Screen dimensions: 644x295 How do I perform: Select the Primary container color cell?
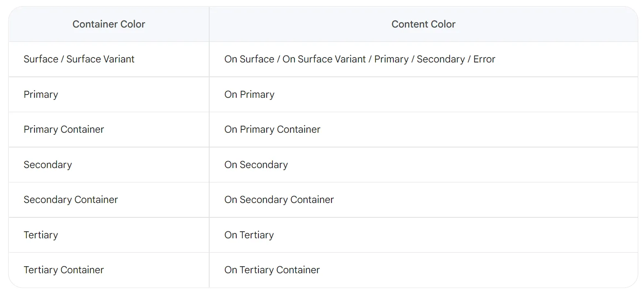pyautogui.click(x=41, y=94)
